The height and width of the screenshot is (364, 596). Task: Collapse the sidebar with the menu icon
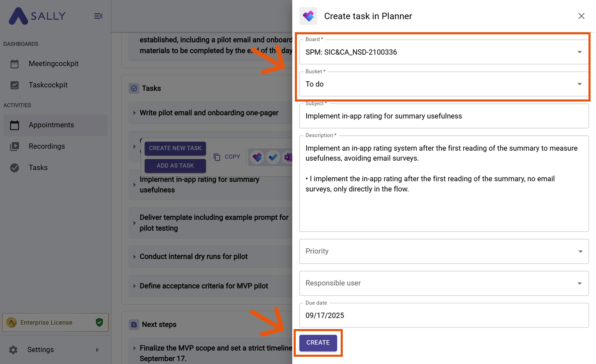click(98, 16)
